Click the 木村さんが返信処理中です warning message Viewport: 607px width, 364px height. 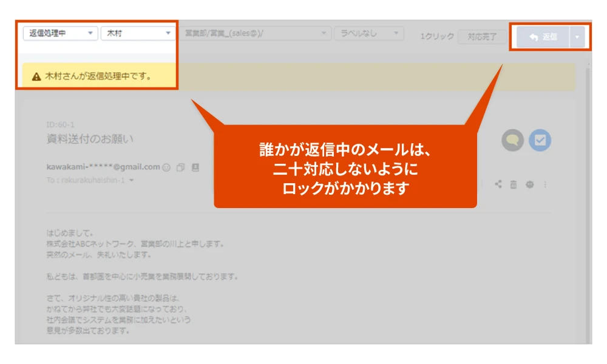(98, 76)
